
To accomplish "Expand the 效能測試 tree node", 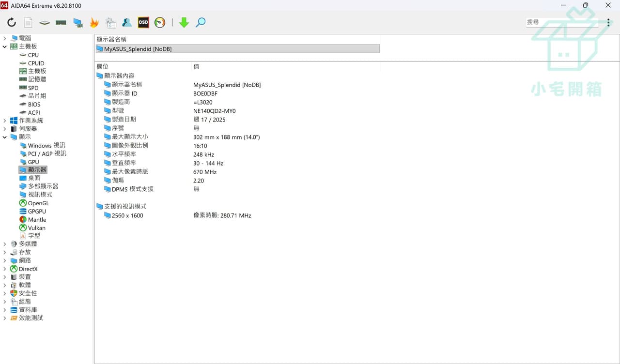I will pos(5,318).
